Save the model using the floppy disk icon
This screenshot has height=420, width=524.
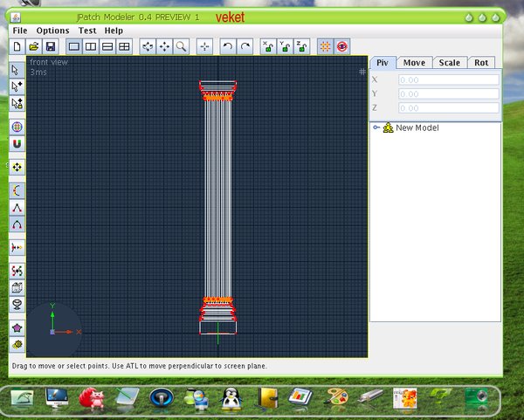click(x=50, y=45)
